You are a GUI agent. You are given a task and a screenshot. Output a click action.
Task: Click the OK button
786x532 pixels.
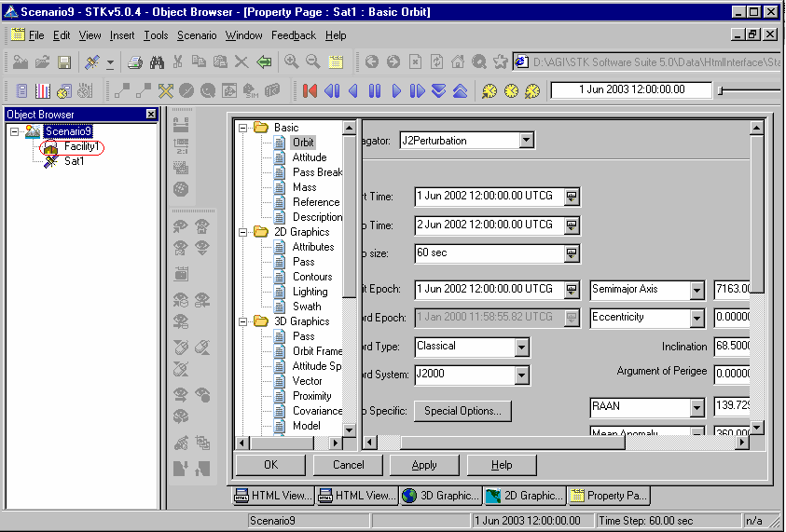click(x=270, y=465)
